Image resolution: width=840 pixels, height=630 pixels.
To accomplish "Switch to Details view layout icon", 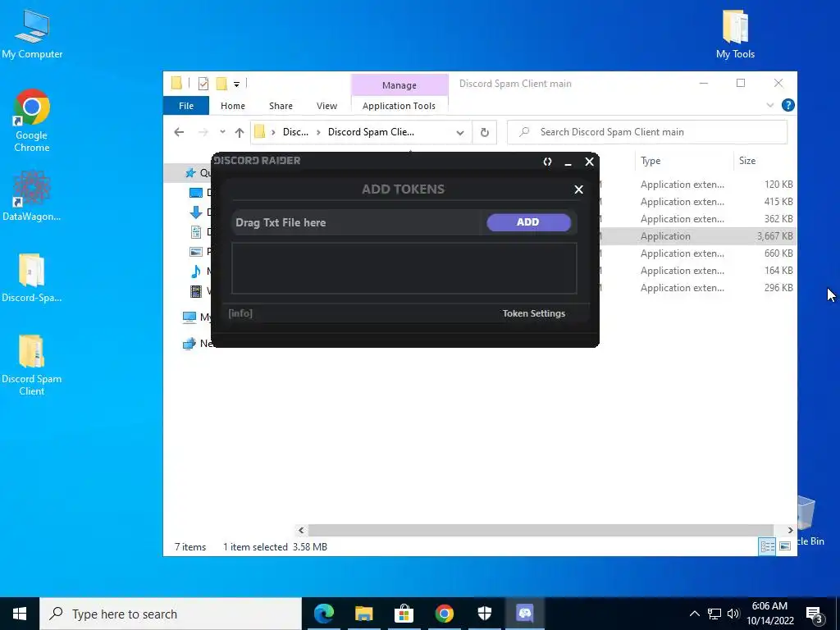I will click(x=767, y=546).
